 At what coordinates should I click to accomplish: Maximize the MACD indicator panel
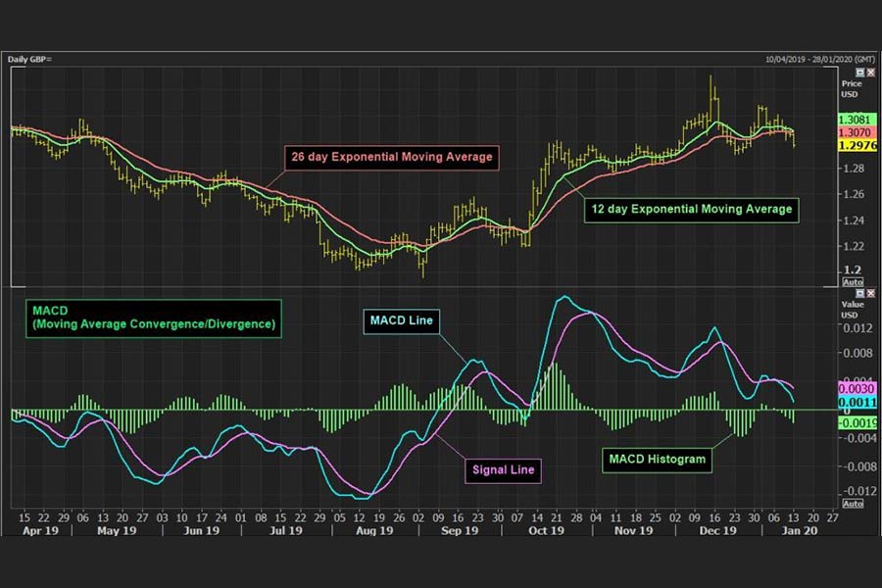click(x=859, y=294)
